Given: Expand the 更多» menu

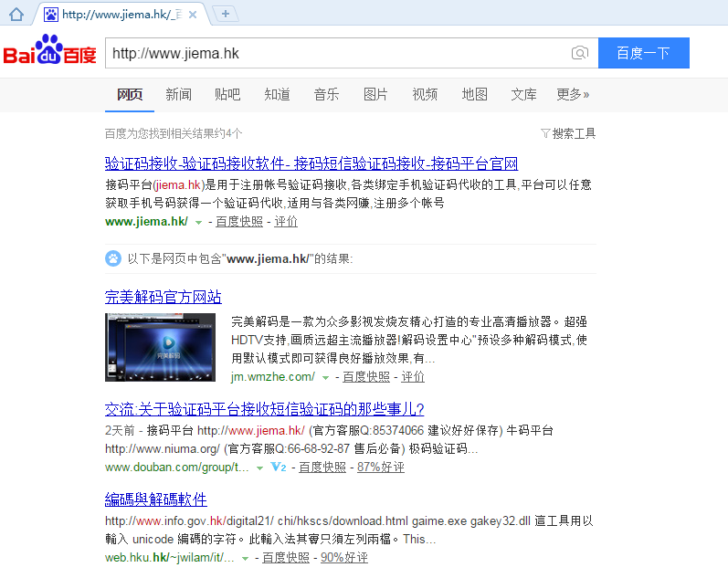Looking at the screenshot, I should (x=573, y=95).
